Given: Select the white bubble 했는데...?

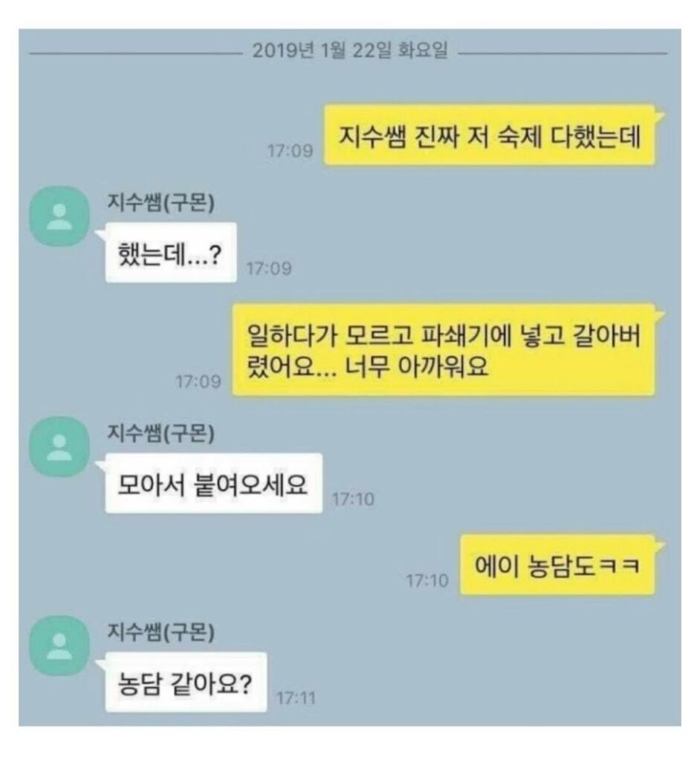Looking at the screenshot, I should pyautogui.click(x=170, y=253).
